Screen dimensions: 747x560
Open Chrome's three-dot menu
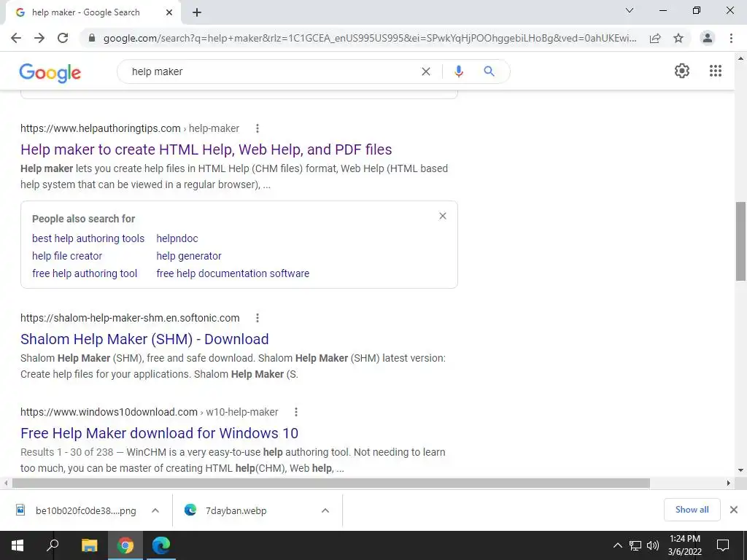pyautogui.click(x=731, y=38)
